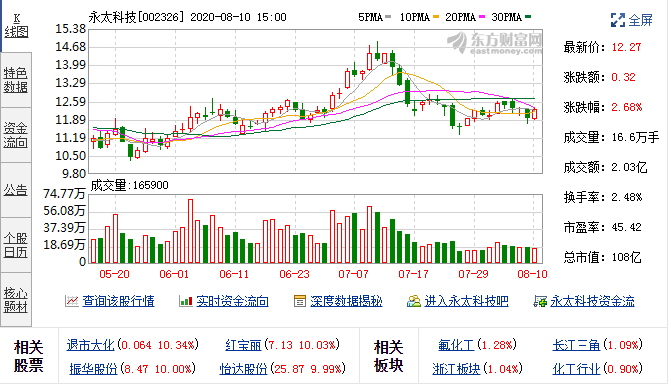
Task: Click the 进入永太科技吧 people icon
Action: [414, 301]
